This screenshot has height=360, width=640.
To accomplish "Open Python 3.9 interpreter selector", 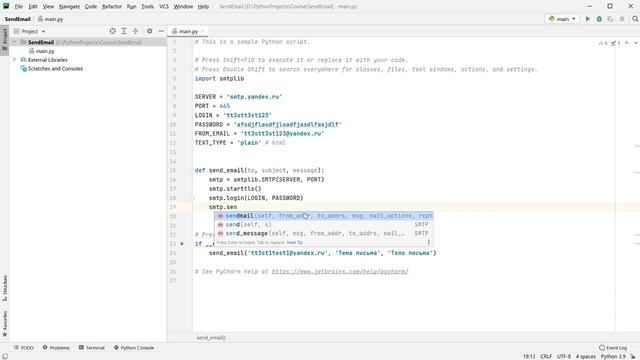I will [x=613, y=356].
